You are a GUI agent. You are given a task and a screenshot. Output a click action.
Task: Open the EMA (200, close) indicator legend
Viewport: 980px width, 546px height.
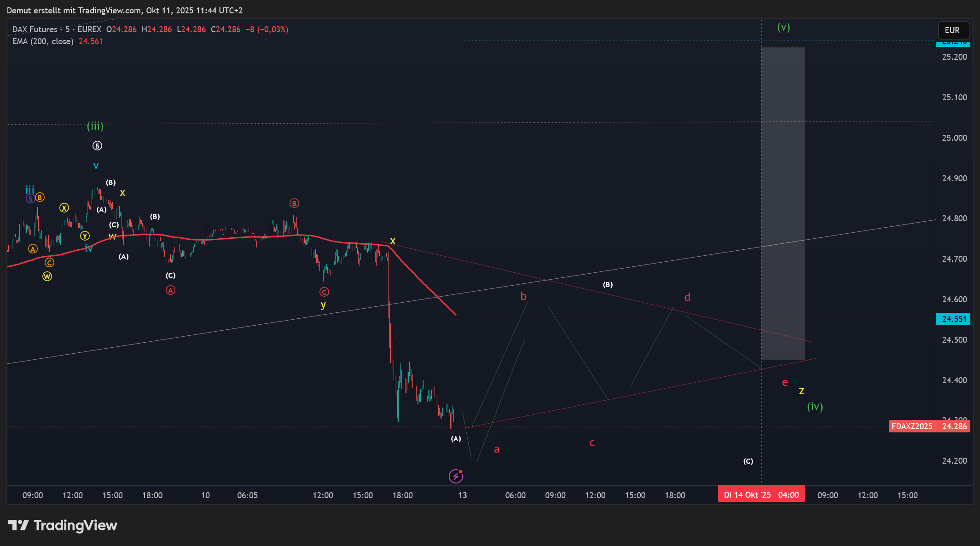tap(43, 41)
